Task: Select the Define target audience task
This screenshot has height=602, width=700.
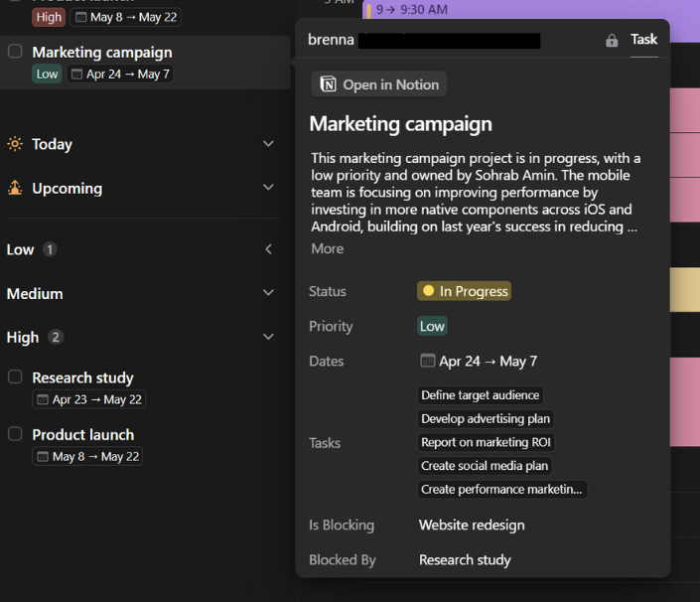Action: coord(481,395)
